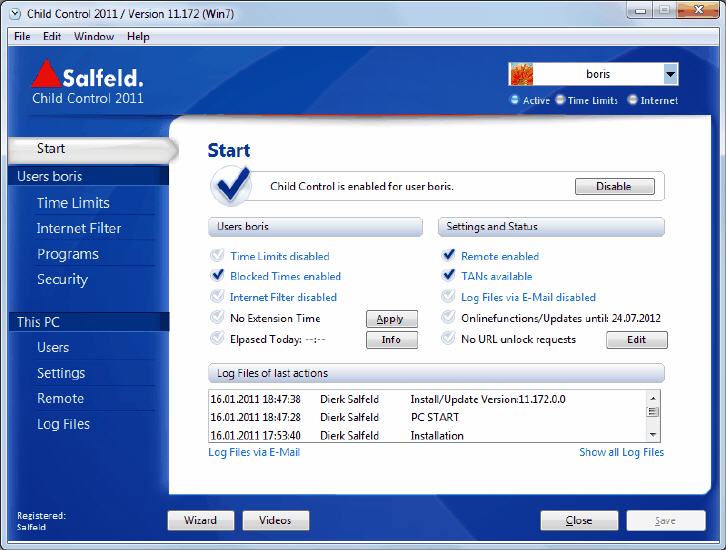Select the Install/Update Version:11.172.0.0 log entry
The width and height of the screenshot is (726, 550).
[427, 399]
